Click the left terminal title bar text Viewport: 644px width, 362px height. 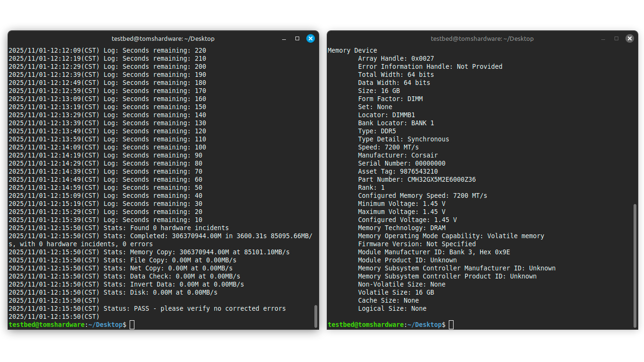(x=163, y=38)
